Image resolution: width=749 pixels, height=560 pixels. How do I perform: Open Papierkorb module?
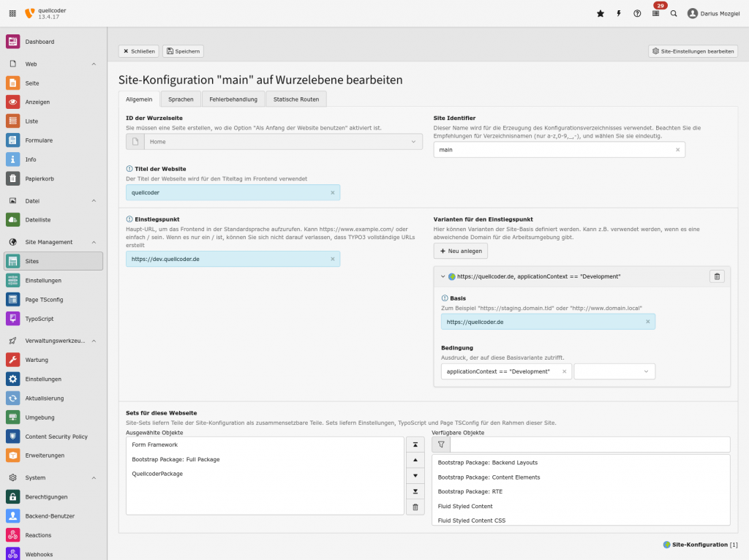pos(53,178)
